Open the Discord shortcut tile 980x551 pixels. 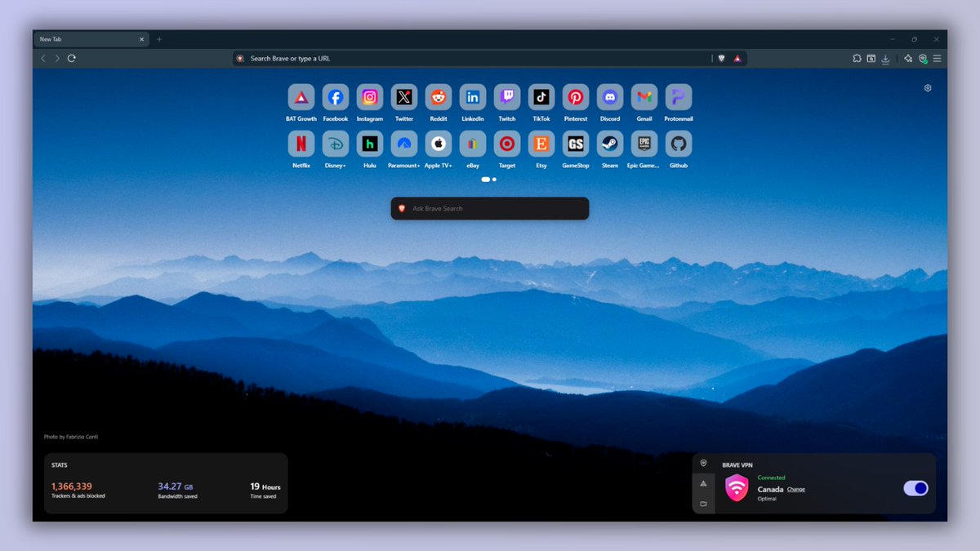tap(610, 97)
